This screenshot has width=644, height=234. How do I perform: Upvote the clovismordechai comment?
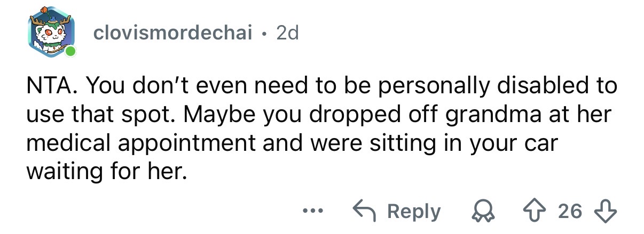(545, 211)
